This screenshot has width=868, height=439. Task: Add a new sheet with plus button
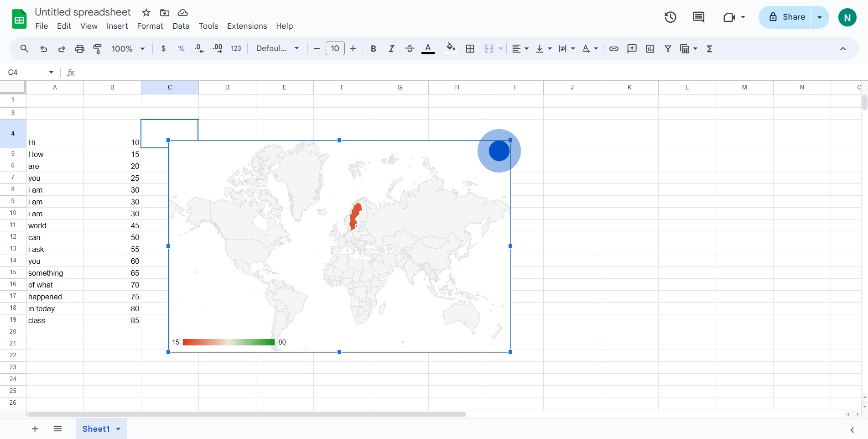[x=35, y=429]
